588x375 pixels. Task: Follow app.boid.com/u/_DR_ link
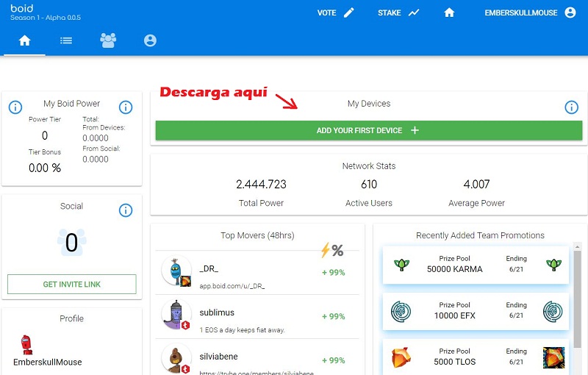pyautogui.click(x=232, y=286)
